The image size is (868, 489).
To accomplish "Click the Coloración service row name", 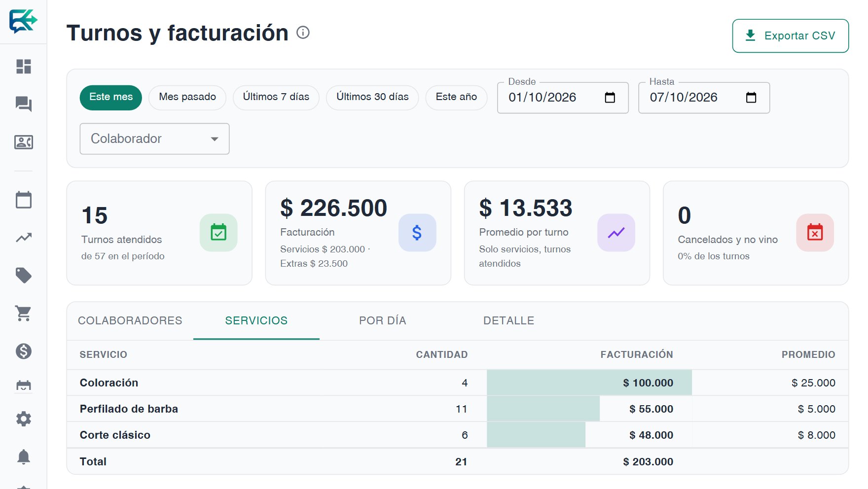I will tap(109, 383).
